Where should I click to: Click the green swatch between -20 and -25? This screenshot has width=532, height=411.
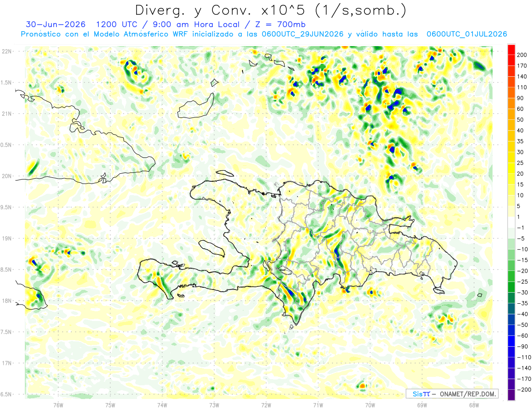pyautogui.click(x=511, y=276)
